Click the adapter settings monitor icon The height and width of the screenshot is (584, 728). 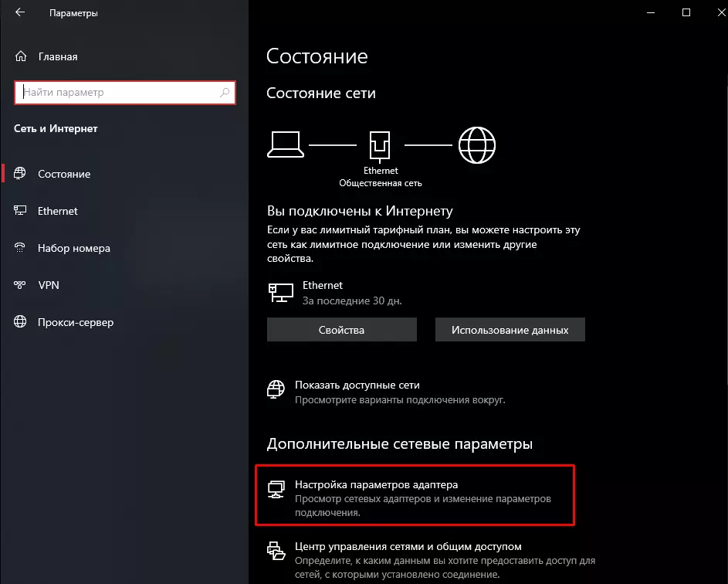tap(276, 489)
